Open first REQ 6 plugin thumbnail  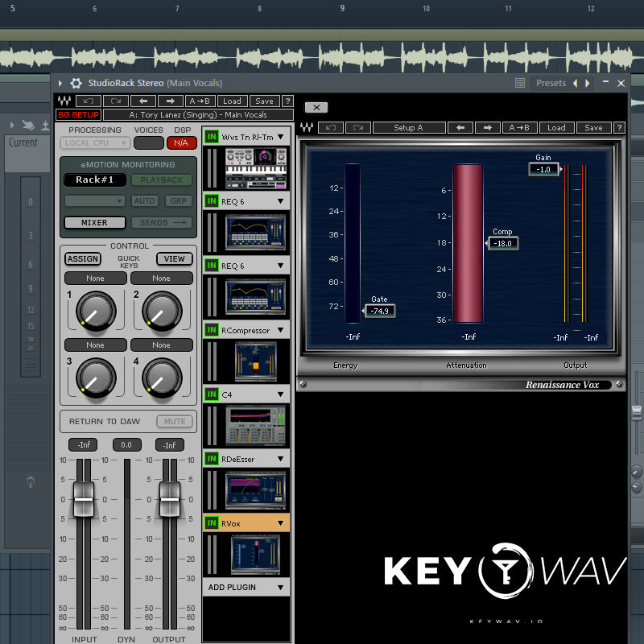[255, 233]
